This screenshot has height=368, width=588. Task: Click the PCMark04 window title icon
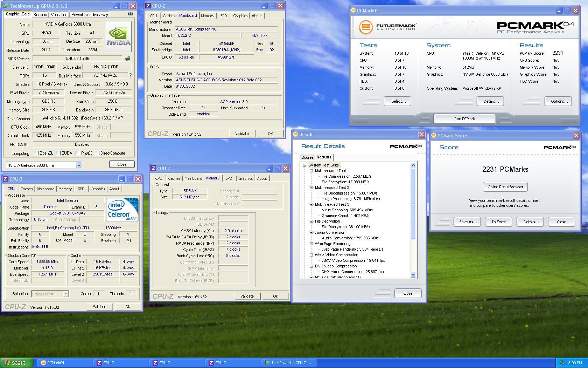click(353, 11)
